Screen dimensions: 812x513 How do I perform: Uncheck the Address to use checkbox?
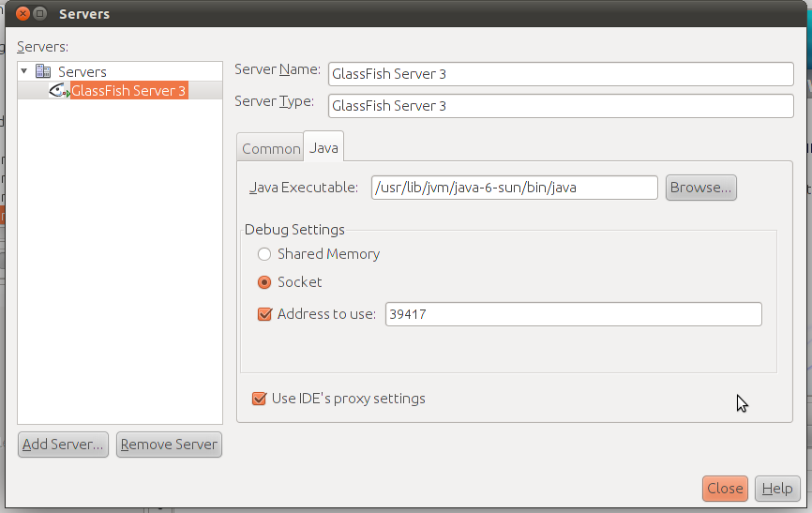coord(264,314)
